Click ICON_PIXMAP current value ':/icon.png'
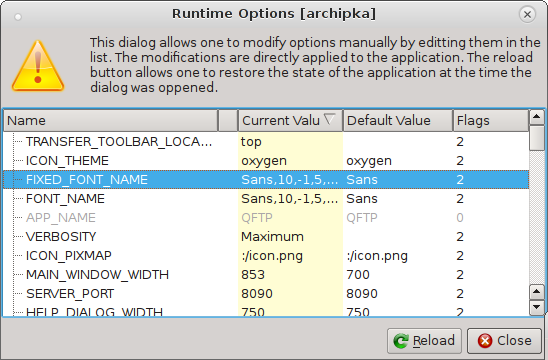 (272, 256)
